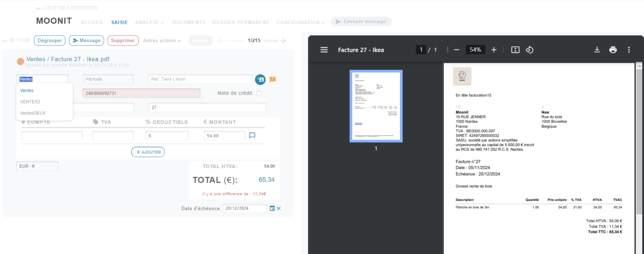The height and width of the screenshot is (254, 644).
Task: Click the orange warning note icon
Action: pyautogui.click(x=273, y=79)
